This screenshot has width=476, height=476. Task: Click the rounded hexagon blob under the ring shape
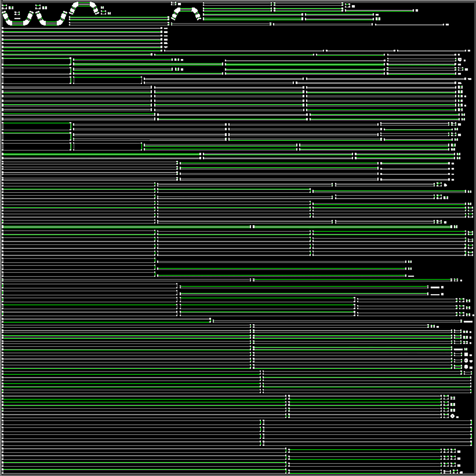coord(466,367)
